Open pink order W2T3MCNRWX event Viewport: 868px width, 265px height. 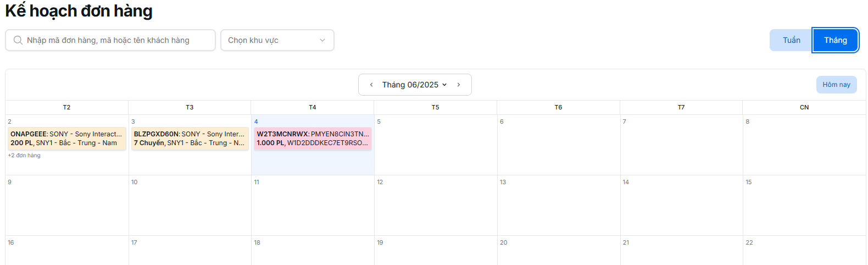pyautogui.click(x=313, y=139)
